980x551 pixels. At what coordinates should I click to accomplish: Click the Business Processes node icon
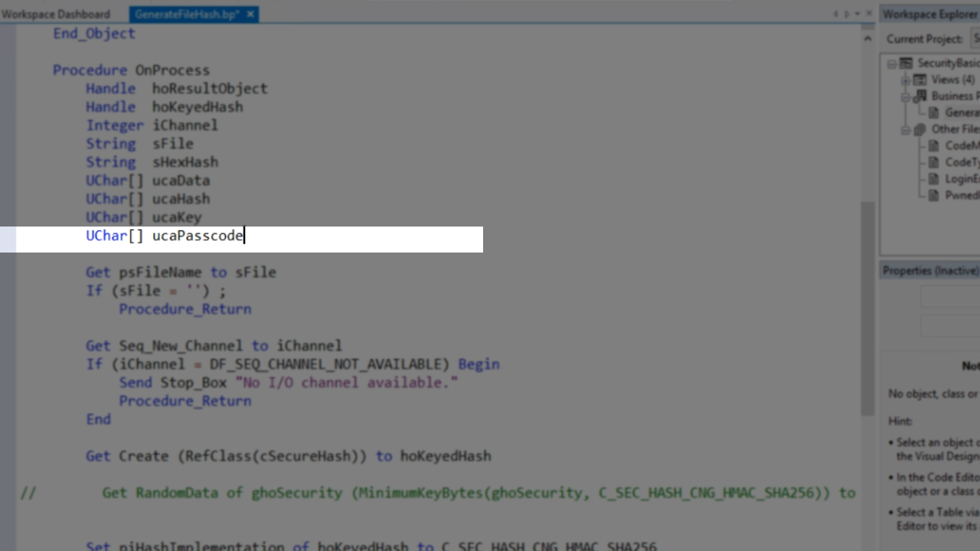click(x=920, y=96)
